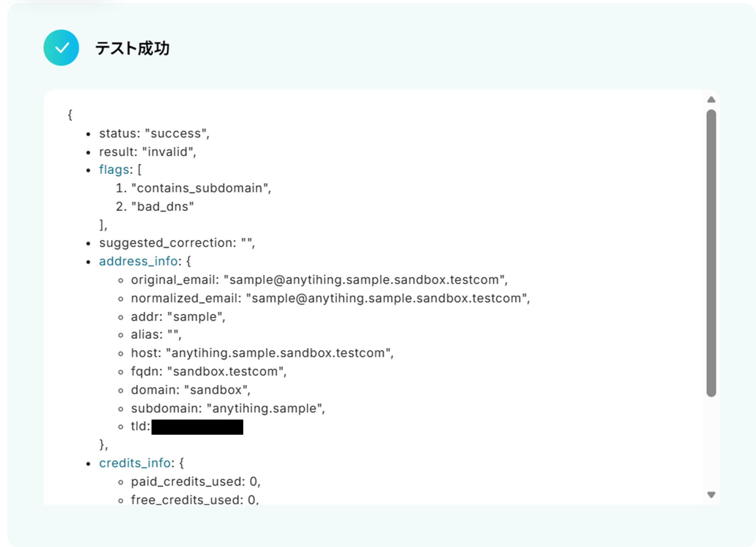
Task: Click the result invalid line
Action: (x=147, y=152)
